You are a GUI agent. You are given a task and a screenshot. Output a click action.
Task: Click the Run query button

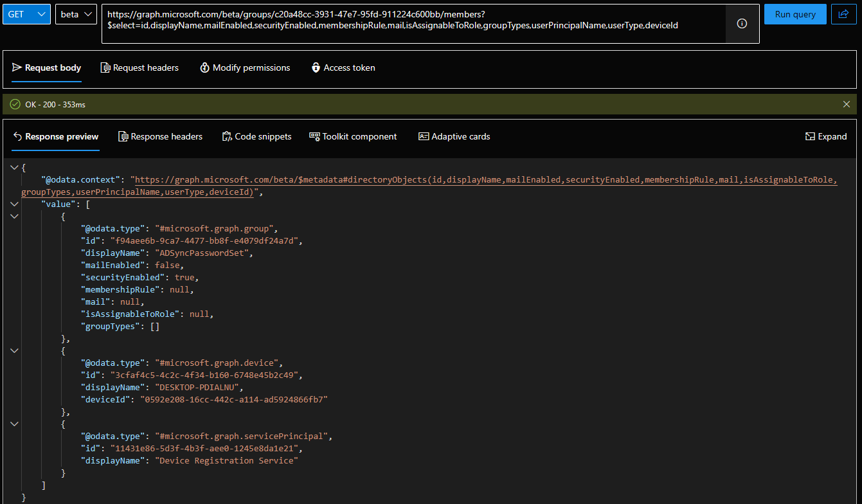click(x=795, y=14)
